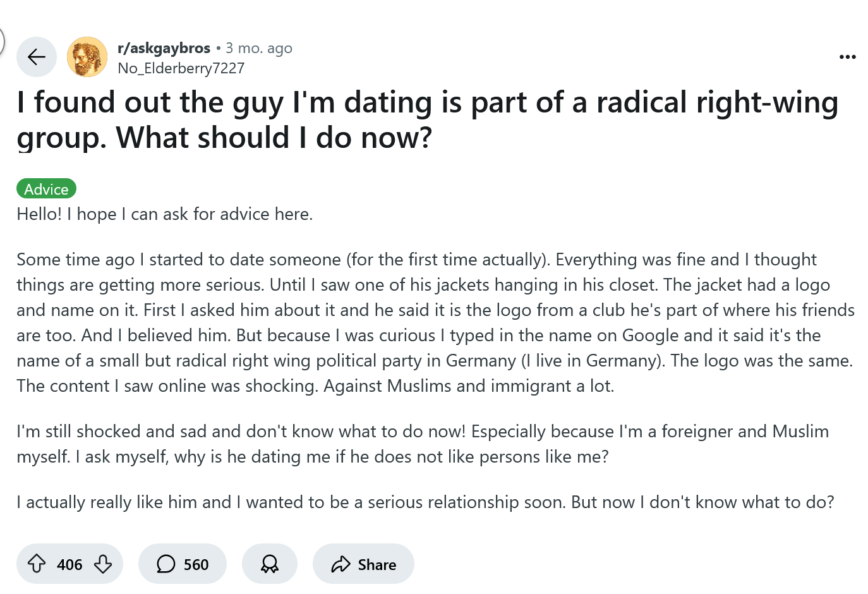Upvote the post
The width and height of the screenshot is (868, 594).
tap(37, 564)
